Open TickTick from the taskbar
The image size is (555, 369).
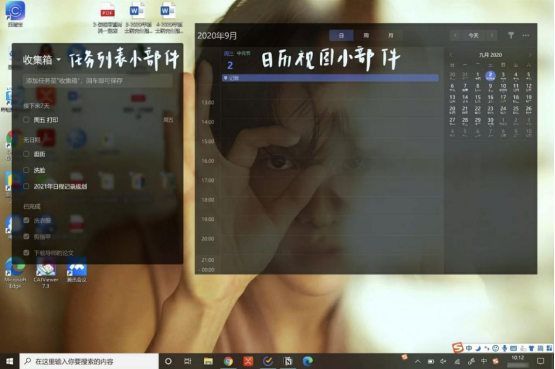coord(268,361)
